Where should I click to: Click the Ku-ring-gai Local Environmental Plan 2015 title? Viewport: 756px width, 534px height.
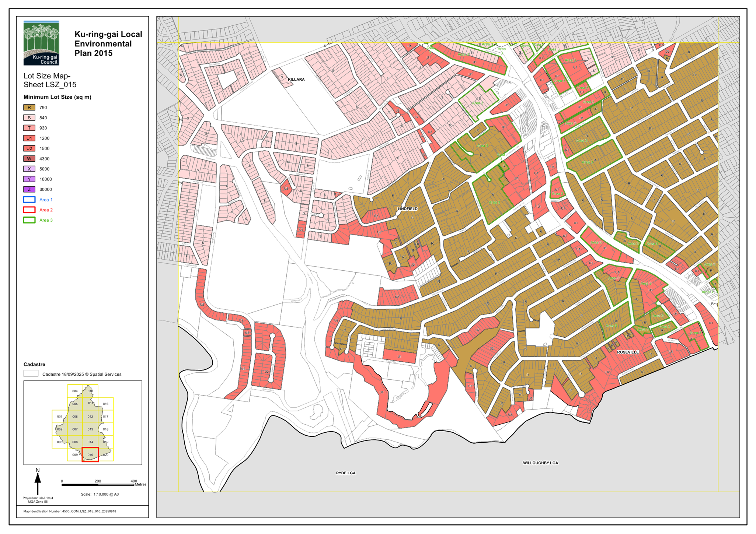108,44
